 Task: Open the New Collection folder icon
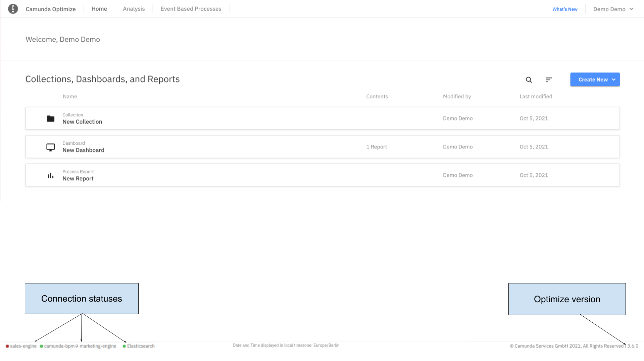50,118
